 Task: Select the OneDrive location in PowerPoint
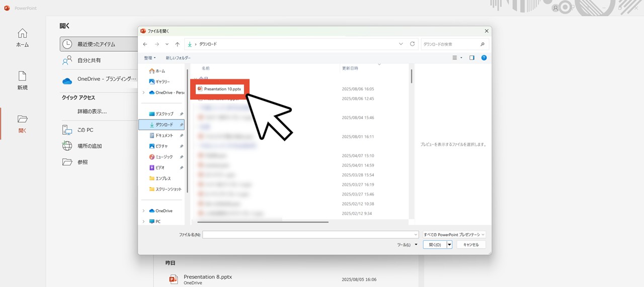(x=99, y=79)
